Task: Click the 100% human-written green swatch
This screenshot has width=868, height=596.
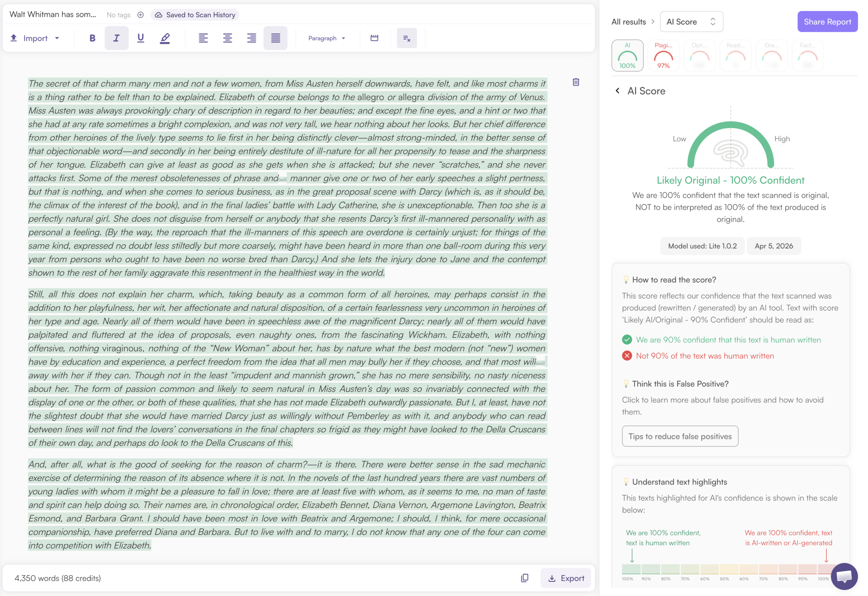Action: 631,569
